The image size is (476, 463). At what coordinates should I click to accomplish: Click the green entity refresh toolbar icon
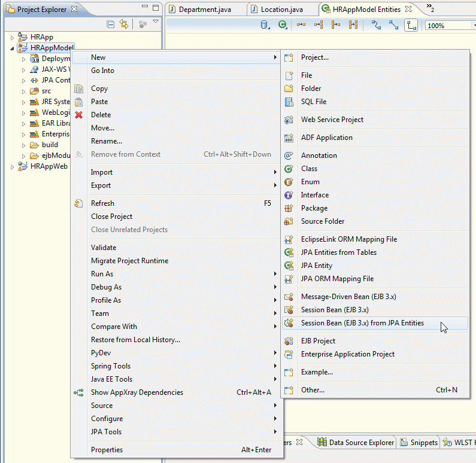[x=283, y=25]
